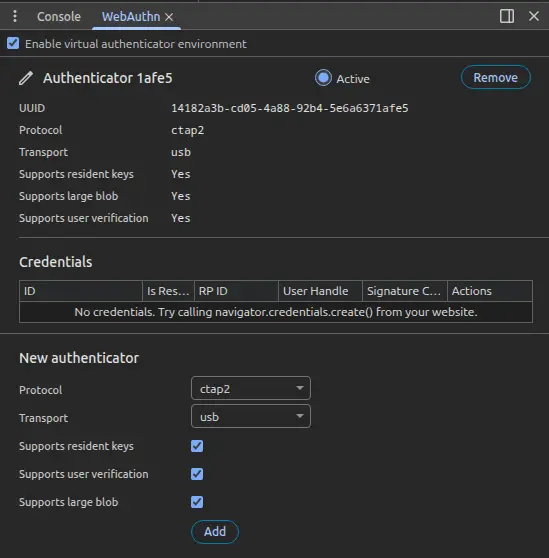Screen dimensions: 549x558
Task: Click the UUID field label
Action: [32, 108]
